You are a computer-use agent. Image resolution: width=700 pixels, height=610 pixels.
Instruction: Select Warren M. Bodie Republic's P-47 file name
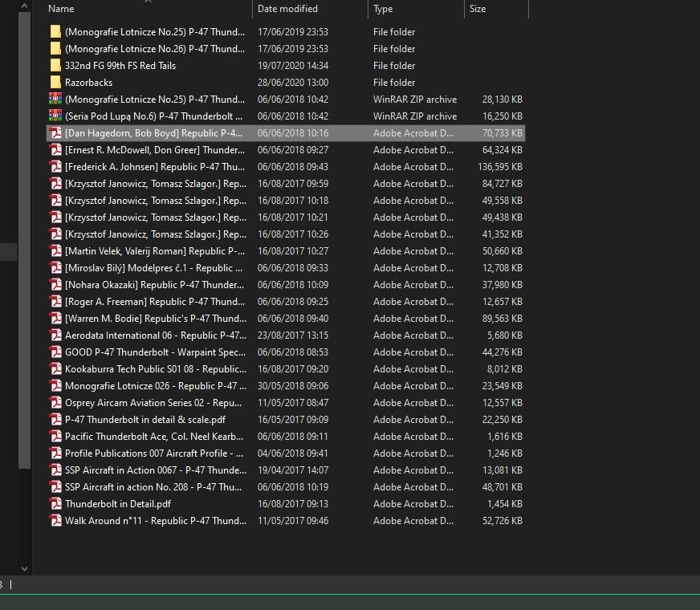point(156,318)
